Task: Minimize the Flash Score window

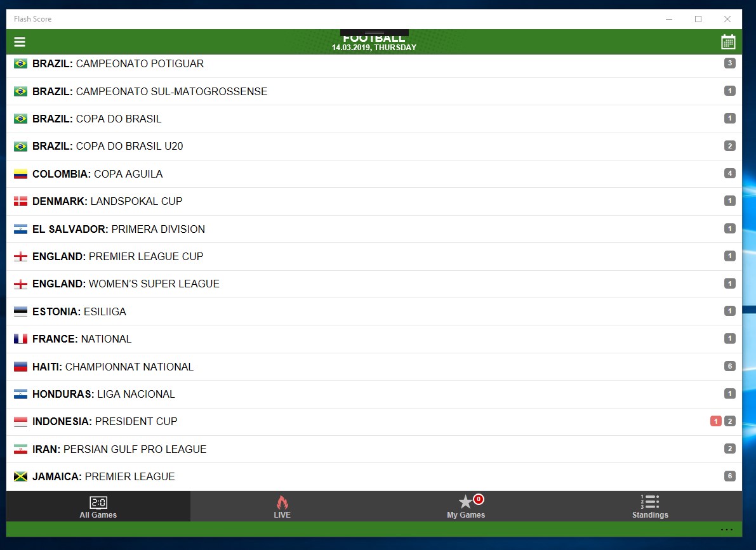Action: [x=669, y=19]
